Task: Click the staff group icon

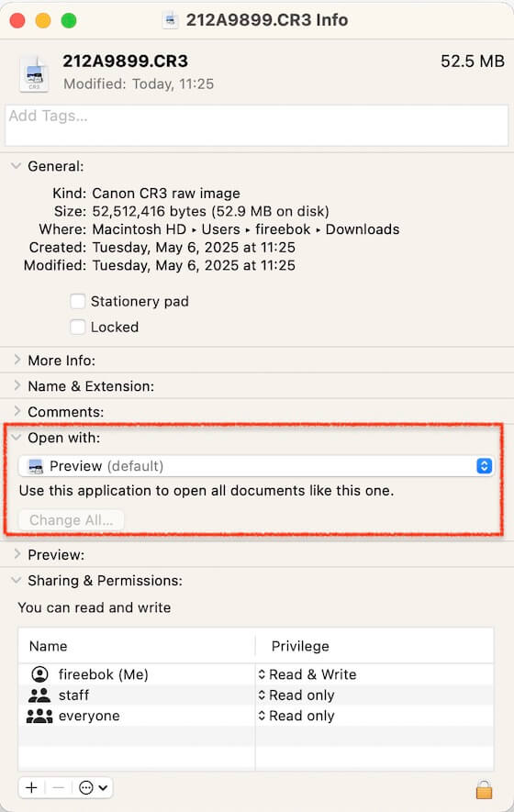Action: click(x=39, y=695)
